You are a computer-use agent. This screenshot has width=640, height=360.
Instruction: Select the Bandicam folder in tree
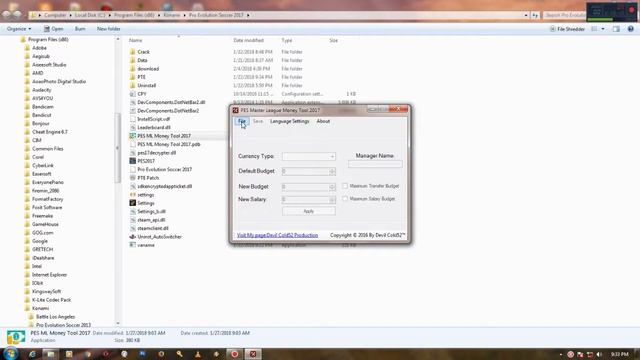point(42,107)
